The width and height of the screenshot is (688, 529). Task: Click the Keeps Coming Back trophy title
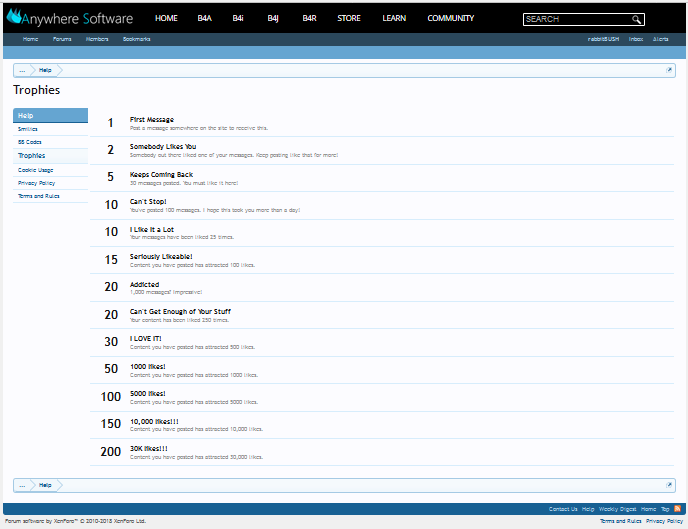(161, 175)
